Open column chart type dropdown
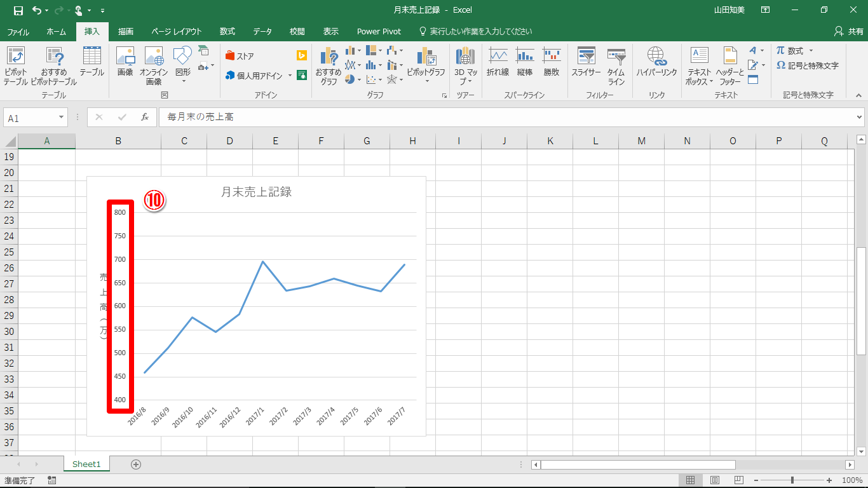Viewport: 868px width, 488px height. click(x=353, y=50)
